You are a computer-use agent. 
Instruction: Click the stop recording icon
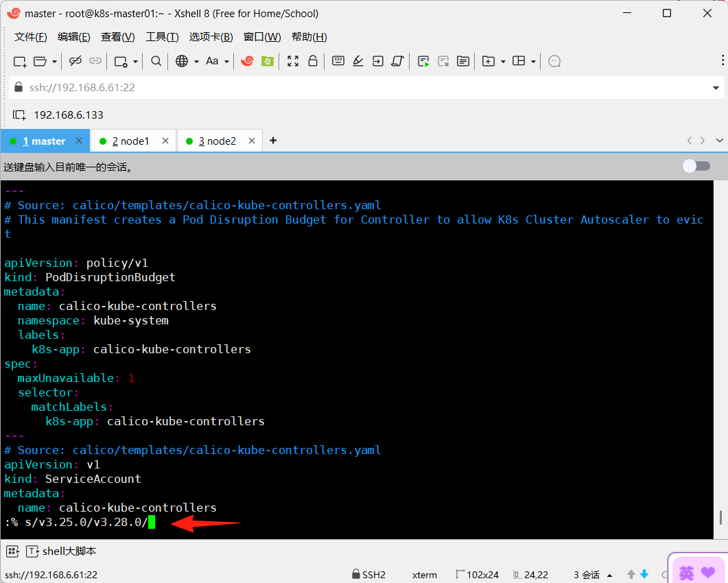(x=443, y=61)
